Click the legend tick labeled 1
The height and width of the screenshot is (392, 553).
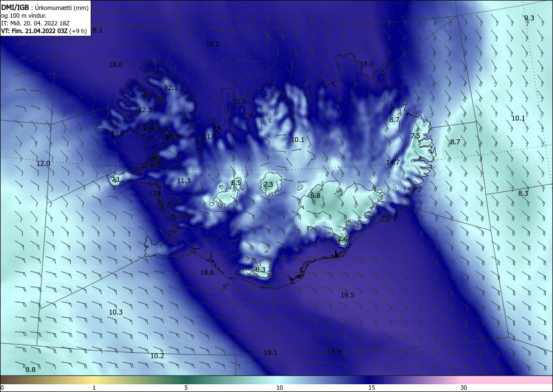94,388
